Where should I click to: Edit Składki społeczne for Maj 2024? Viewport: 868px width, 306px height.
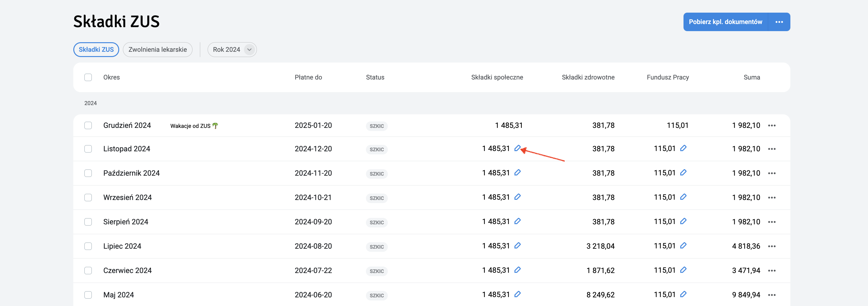[517, 294]
